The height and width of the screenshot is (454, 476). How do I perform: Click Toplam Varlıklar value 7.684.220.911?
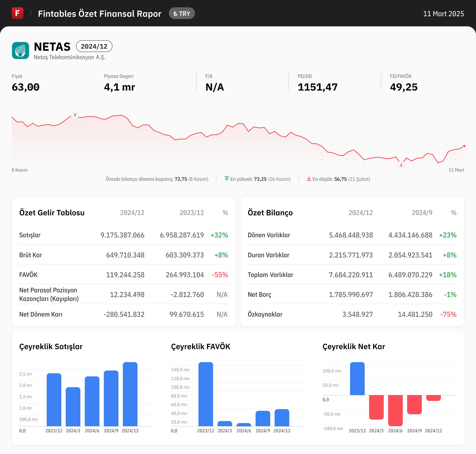click(x=351, y=275)
